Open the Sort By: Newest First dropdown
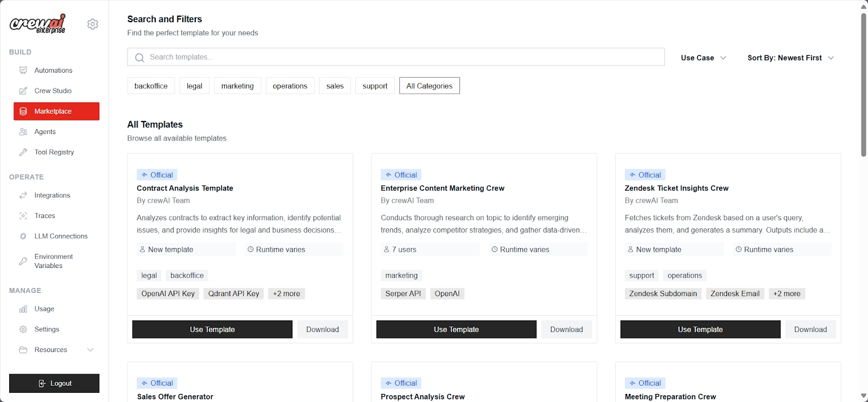This screenshot has width=868, height=402. [x=790, y=58]
